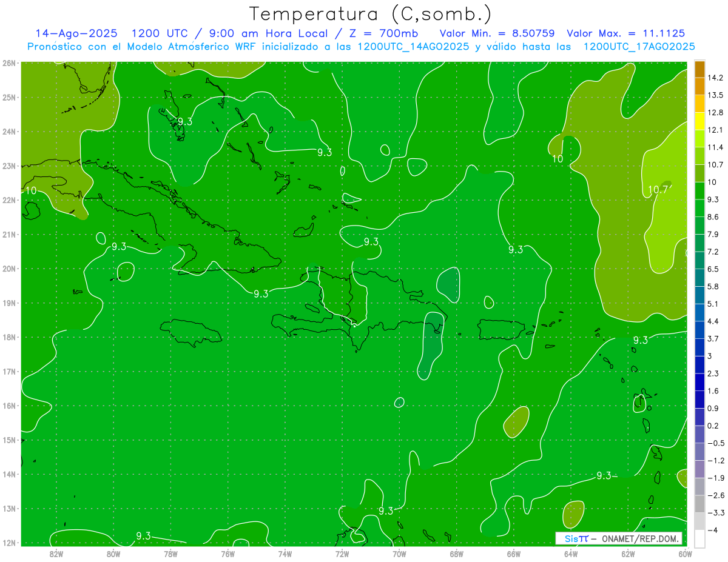Click the '26N' latitude axis label
The image size is (728, 562).
(x=9, y=62)
